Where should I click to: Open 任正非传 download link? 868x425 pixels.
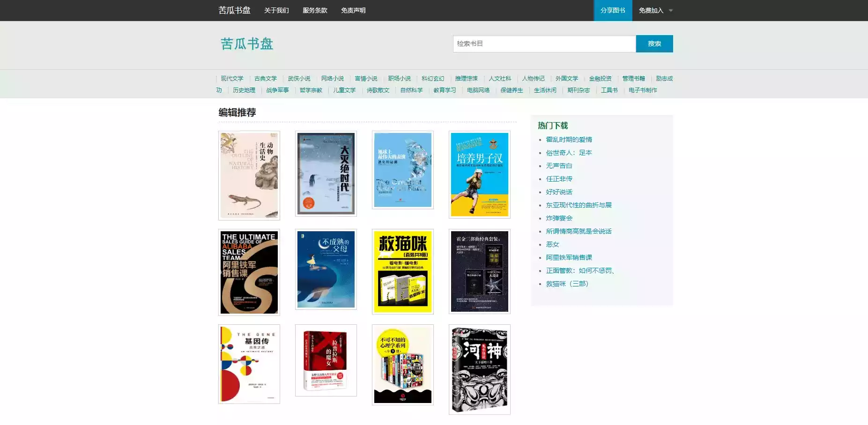tap(558, 178)
